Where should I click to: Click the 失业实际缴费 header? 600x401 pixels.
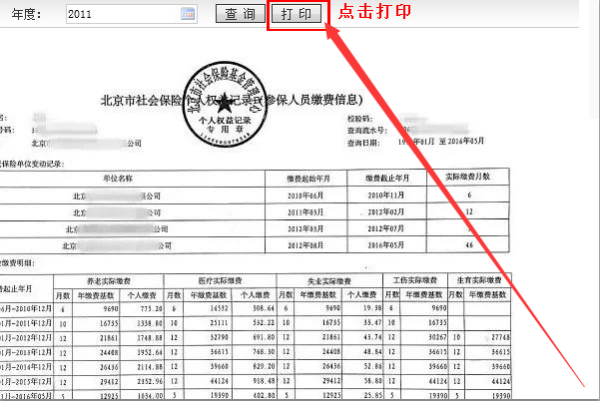tap(329, 281)
